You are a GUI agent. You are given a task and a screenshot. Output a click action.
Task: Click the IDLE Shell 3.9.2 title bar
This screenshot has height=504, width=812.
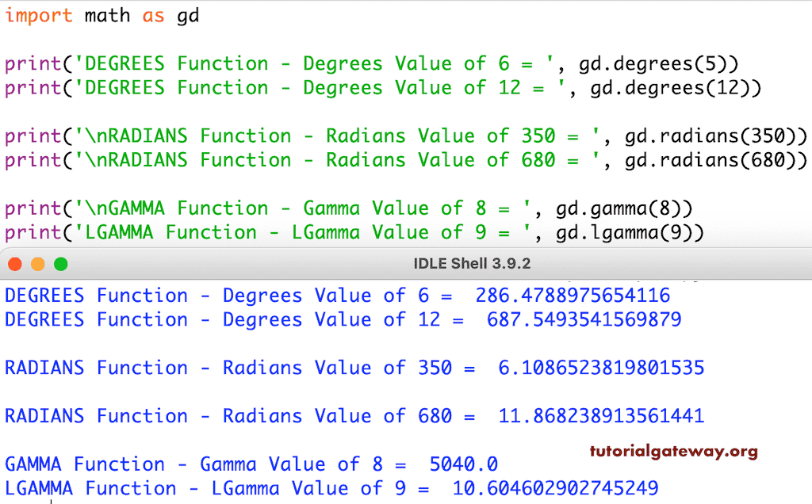472,263
